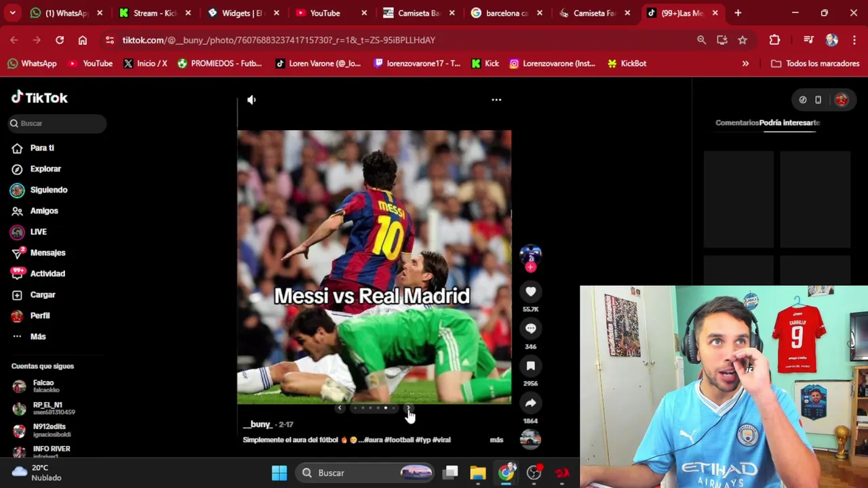Screen dimensions: 868x488
Task: Go to the browser home page
Action: tap(83, 40)
